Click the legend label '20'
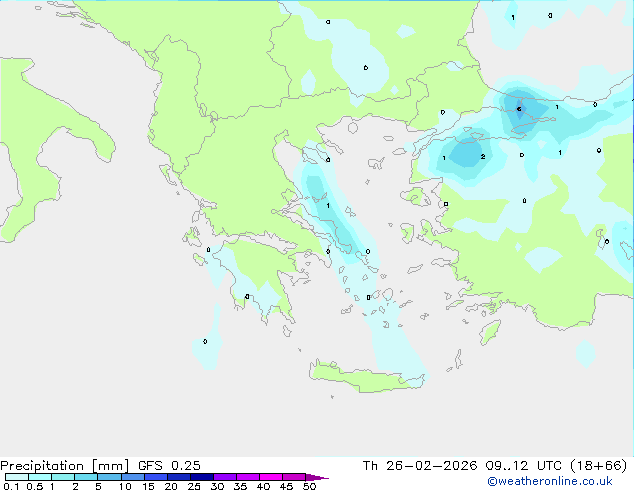The image size is (634, 490). point(171,486)
